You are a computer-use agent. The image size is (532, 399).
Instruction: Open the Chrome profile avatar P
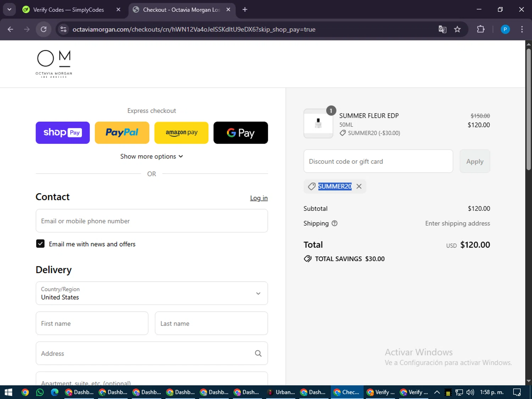(505, 29)
